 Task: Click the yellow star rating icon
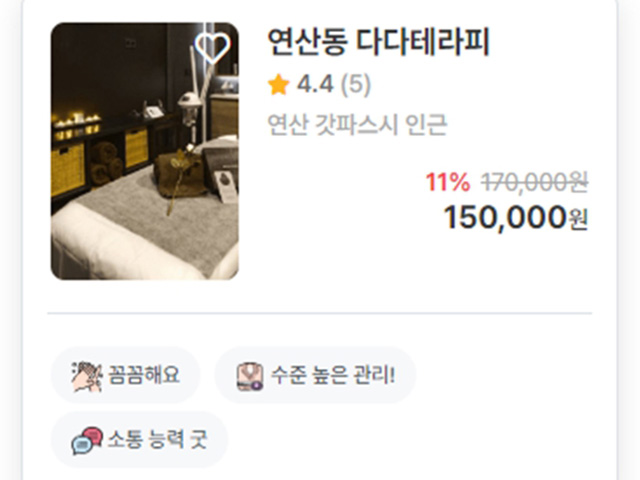[278, 84]
